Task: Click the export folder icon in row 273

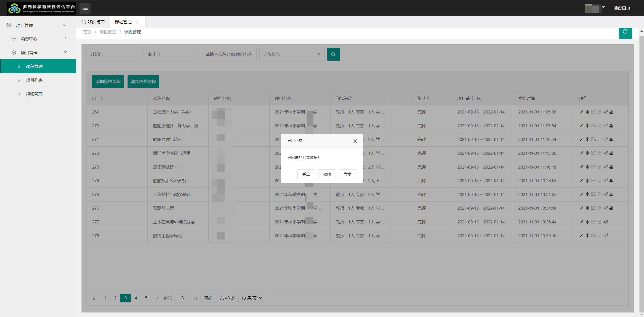Action: coord(611,167)
